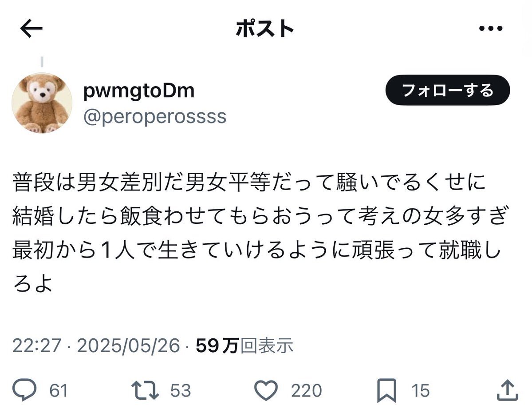View the 59万 view count analytics
Screen dimensions: 532x413
244,346
